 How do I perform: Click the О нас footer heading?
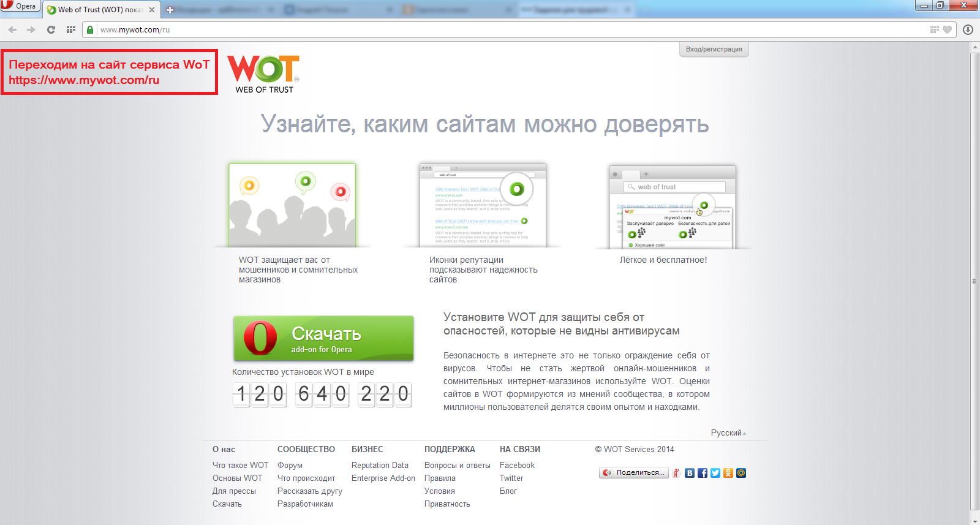click(224, 449)
